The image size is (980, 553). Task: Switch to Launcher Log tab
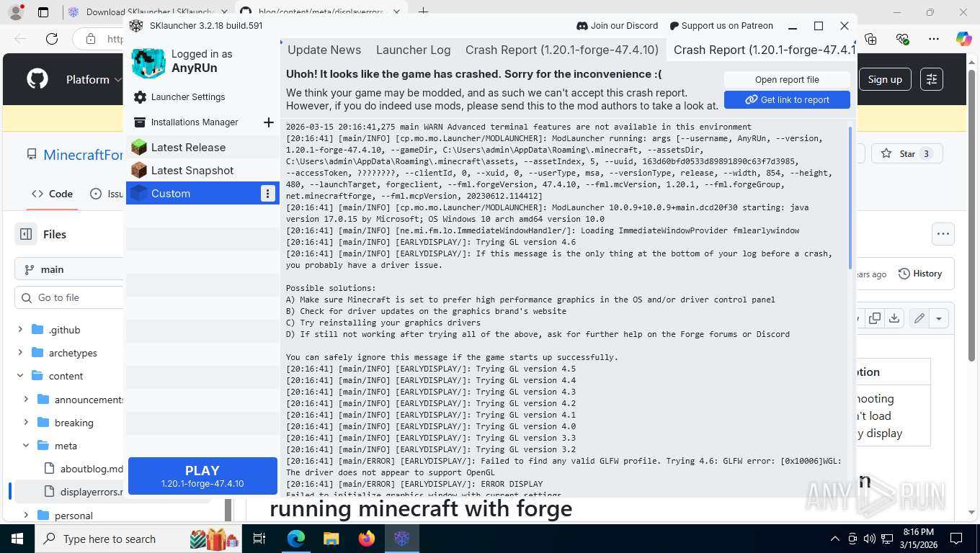tap(414, 50)
